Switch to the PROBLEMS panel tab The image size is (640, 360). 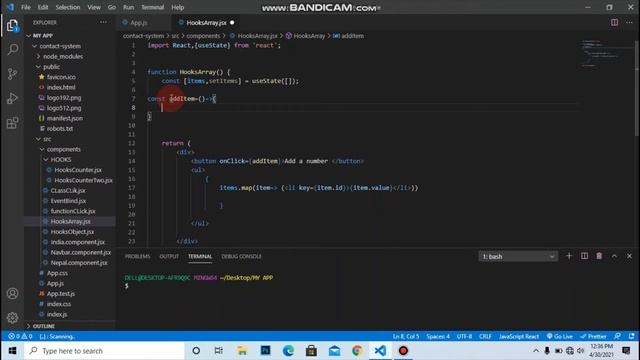[x=138, y=256]
